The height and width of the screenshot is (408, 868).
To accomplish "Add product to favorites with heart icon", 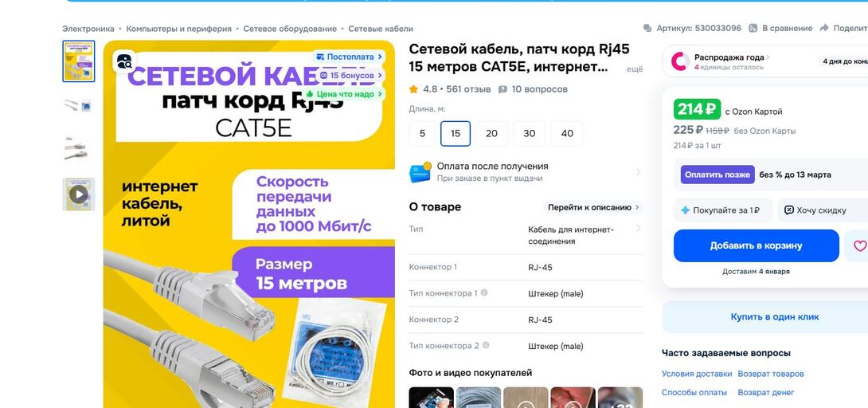I will click(858, 245).
